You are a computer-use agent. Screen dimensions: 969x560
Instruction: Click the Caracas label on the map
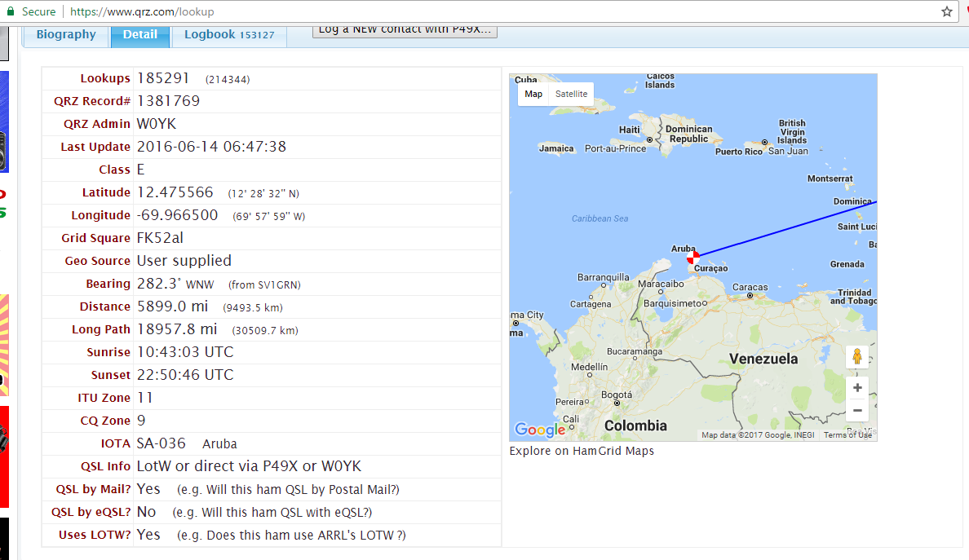pyautogui.click(x=750, y=287)
